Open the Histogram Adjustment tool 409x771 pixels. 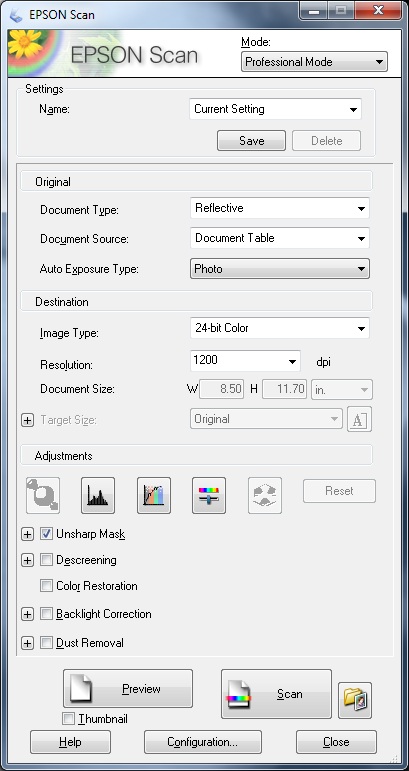click(x=98, y=495)
